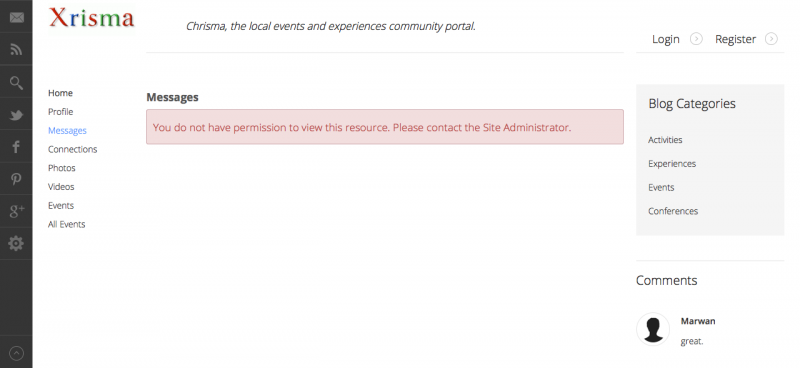
Task: Click the Twitter bird icon
Action: [x=16, y=115]
